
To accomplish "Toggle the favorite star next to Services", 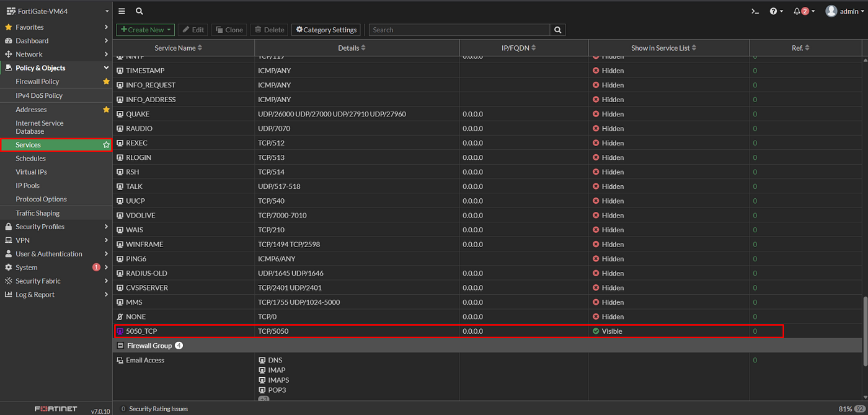I will coord(106,145).
